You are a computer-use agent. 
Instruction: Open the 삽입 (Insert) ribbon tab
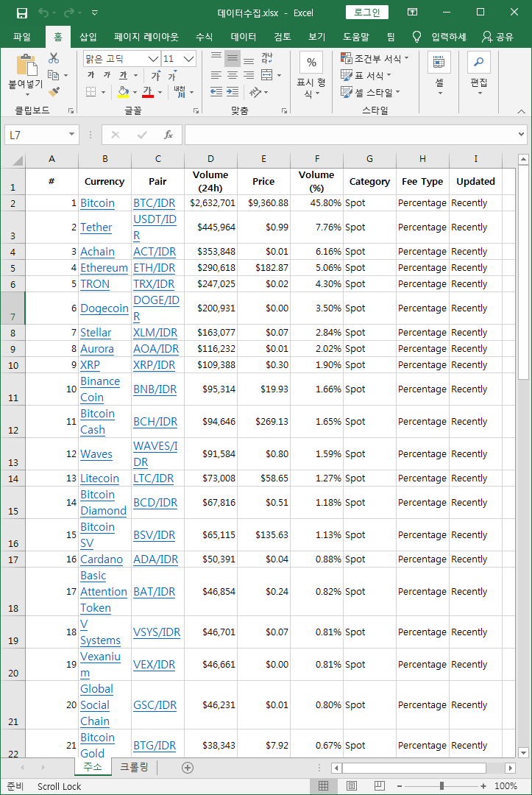(x=88, y=37)
